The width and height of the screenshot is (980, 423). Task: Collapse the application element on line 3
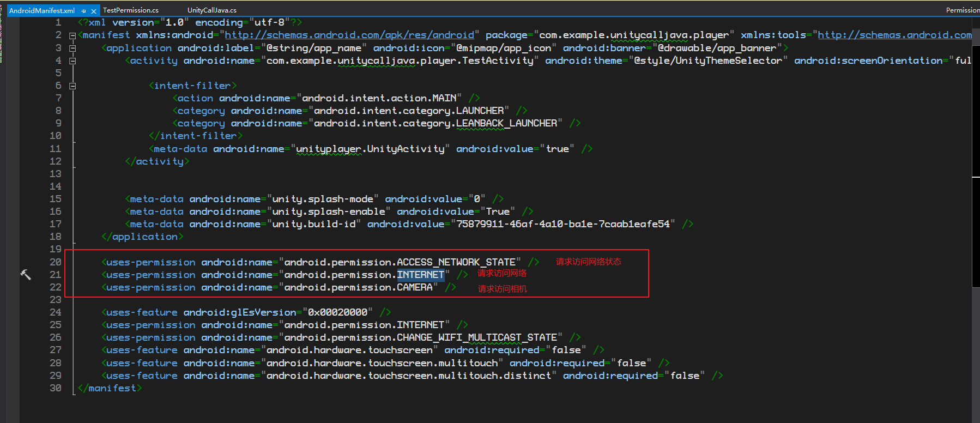pyautogui.click(x=72, y=48)
